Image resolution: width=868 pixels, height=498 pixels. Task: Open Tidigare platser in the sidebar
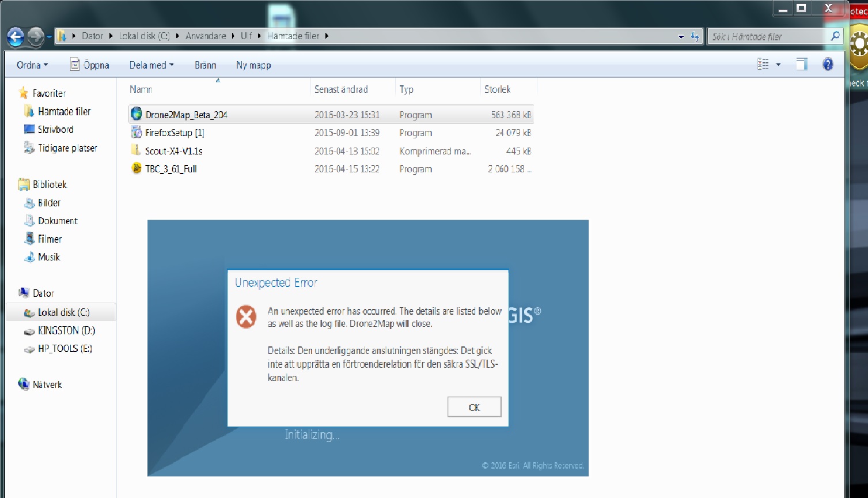(x=67, y=148)
